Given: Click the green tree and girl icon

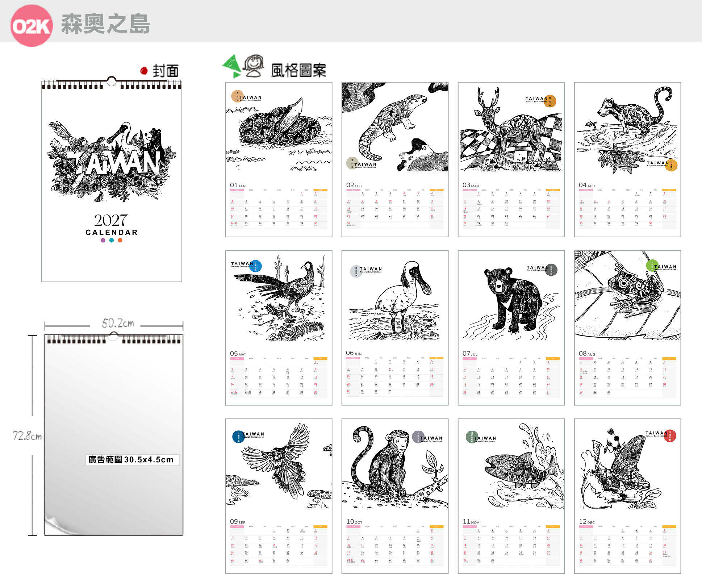Looking at the screenshot, I should 243,67.
